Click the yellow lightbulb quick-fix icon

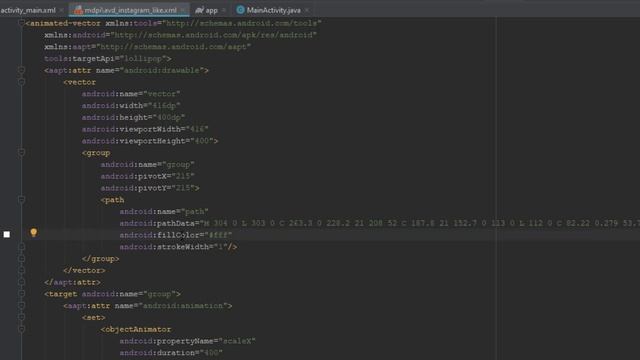click(33, 233)
